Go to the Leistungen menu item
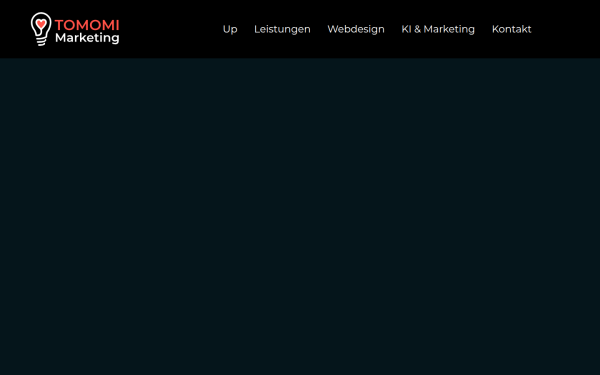 pos(282,29)
